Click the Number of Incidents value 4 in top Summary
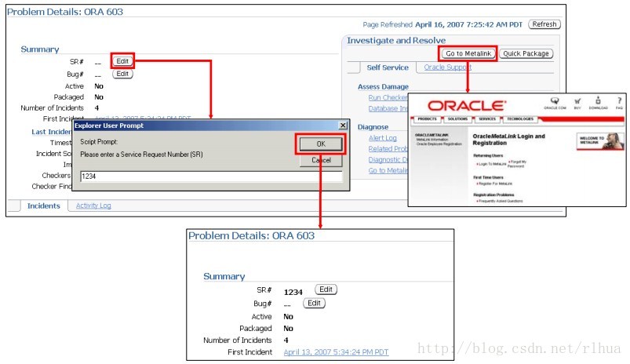This screenshot has width=630, height=364. pos(97,107)
